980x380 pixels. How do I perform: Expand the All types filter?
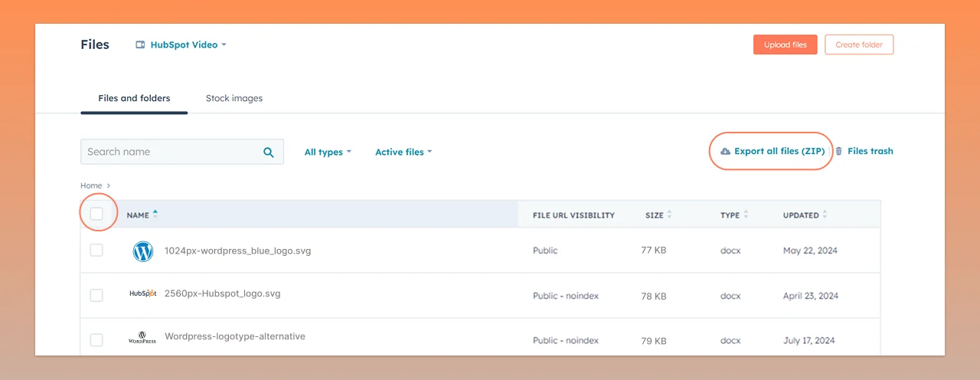point(328,152)
